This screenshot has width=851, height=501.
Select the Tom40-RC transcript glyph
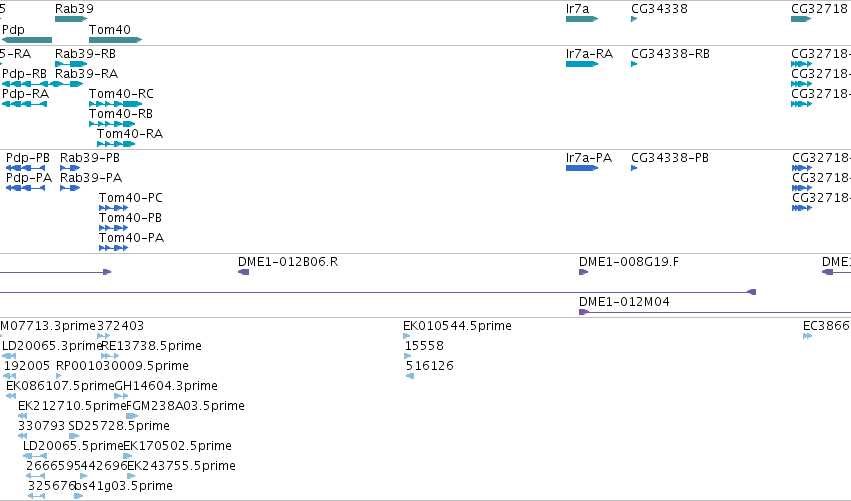116,104
